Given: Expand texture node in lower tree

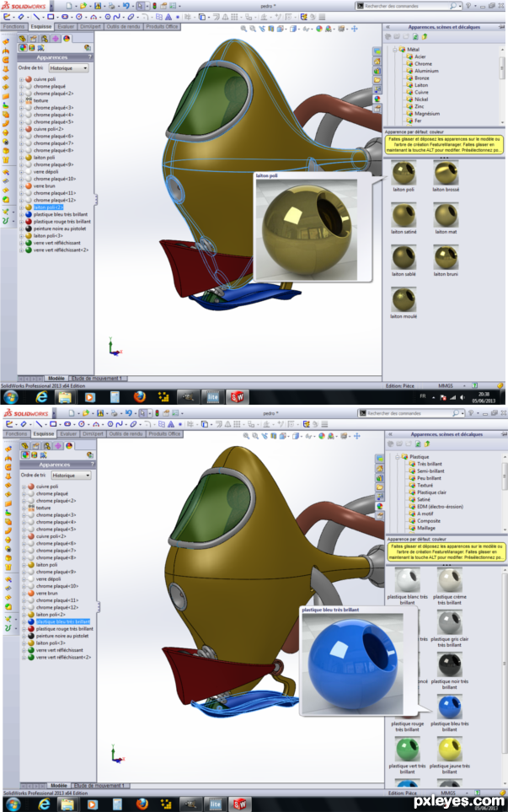Looking at the screenshot, I should click(24, 508).
